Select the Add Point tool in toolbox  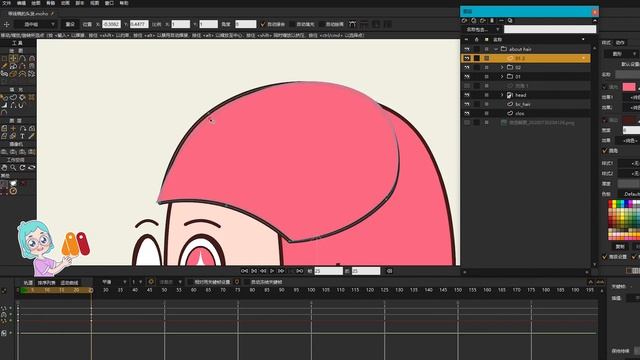coord(22,58)
